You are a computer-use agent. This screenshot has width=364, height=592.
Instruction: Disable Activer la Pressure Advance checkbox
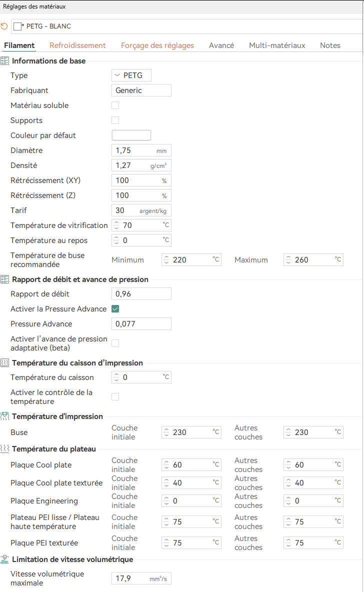click(x=115, y=309)
